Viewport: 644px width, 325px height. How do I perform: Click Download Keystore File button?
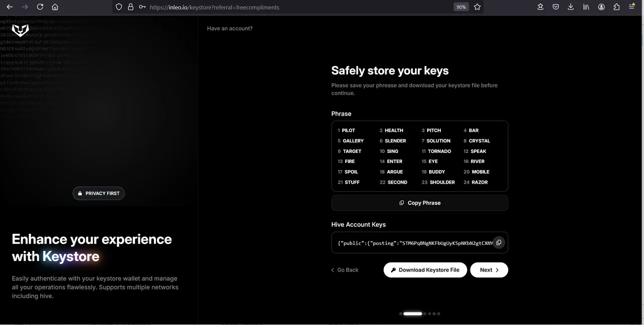(425, 270)
